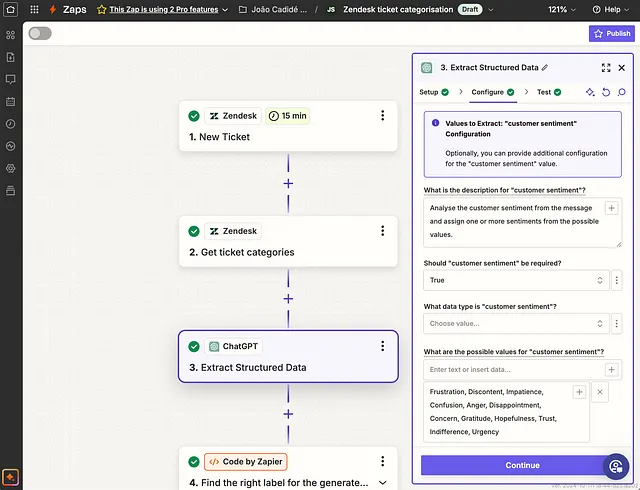Open menu for New Ticket step

(382, 116)
